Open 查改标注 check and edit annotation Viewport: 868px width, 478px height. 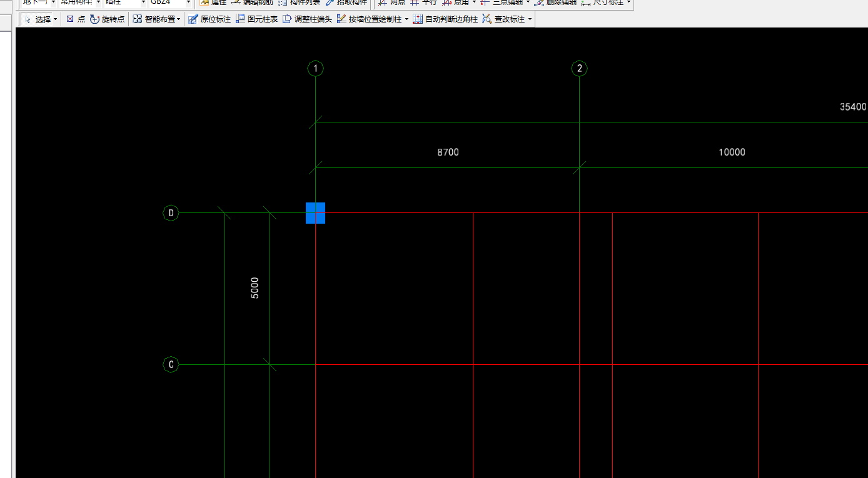504,19
